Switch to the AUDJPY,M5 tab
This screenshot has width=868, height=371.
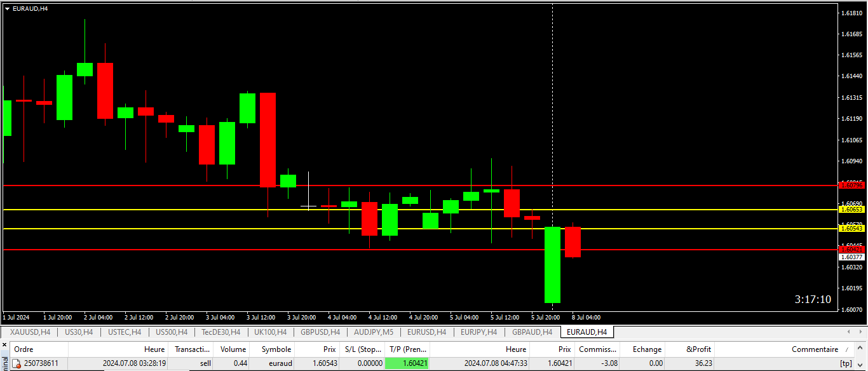(374, 332)
